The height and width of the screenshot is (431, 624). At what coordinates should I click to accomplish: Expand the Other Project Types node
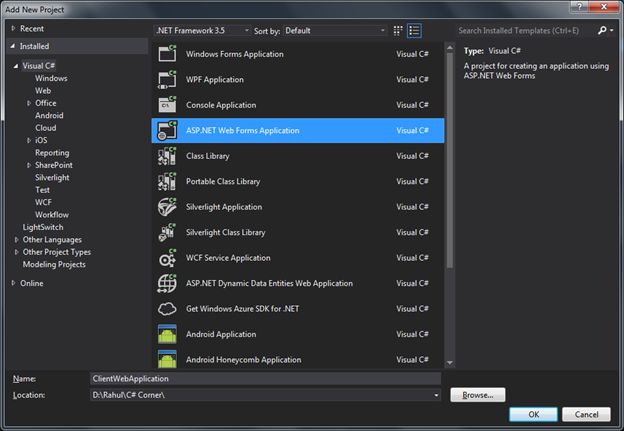(16, 252)
